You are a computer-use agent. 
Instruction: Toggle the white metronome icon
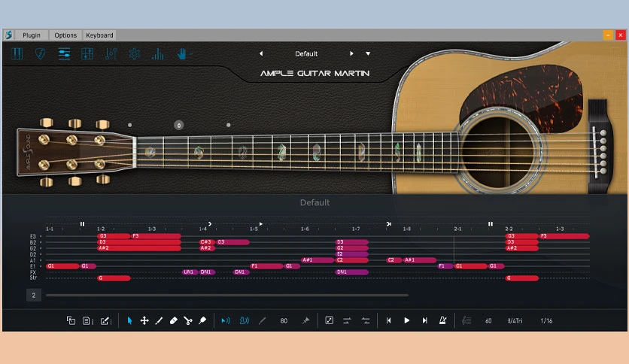[x=443, y=320]
